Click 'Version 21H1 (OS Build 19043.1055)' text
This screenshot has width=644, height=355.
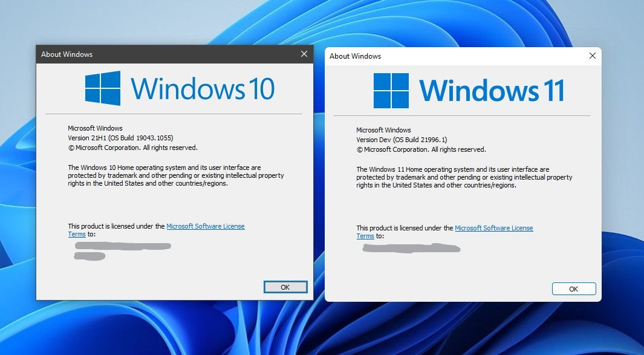coord(121,138)
